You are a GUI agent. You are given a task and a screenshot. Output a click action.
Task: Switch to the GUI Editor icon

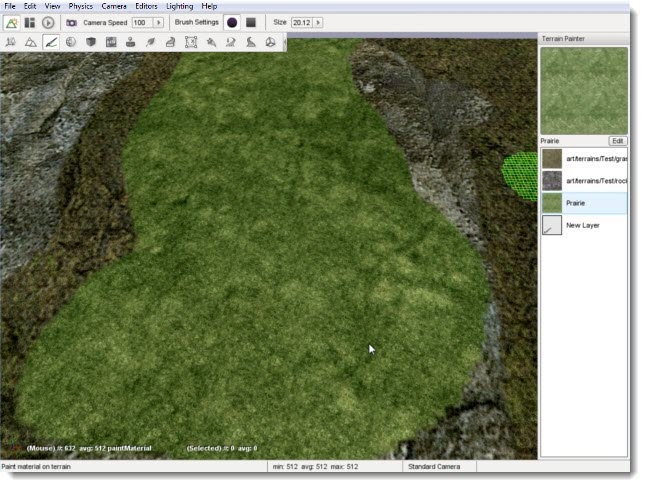30,22
